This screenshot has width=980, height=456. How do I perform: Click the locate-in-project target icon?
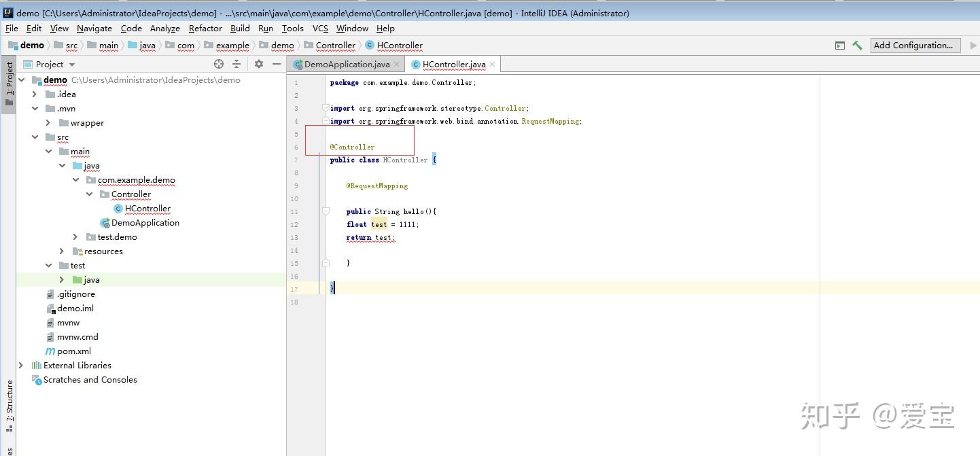(x=219, y=64)
